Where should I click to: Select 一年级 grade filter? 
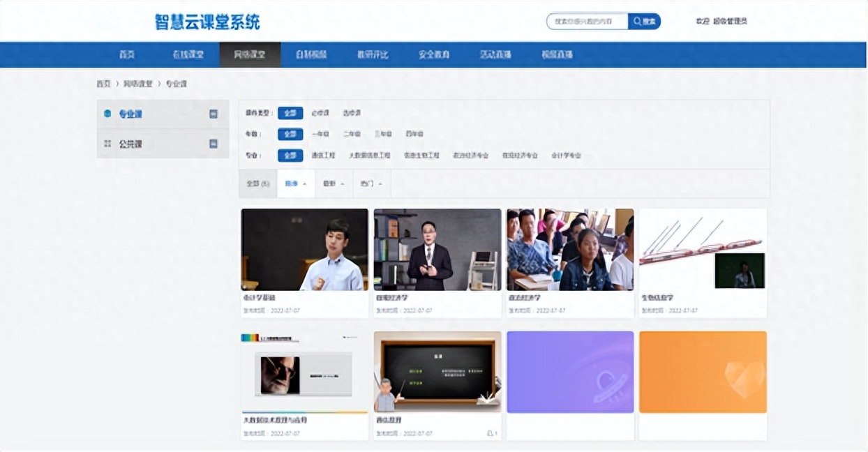[x=320, y=134]
